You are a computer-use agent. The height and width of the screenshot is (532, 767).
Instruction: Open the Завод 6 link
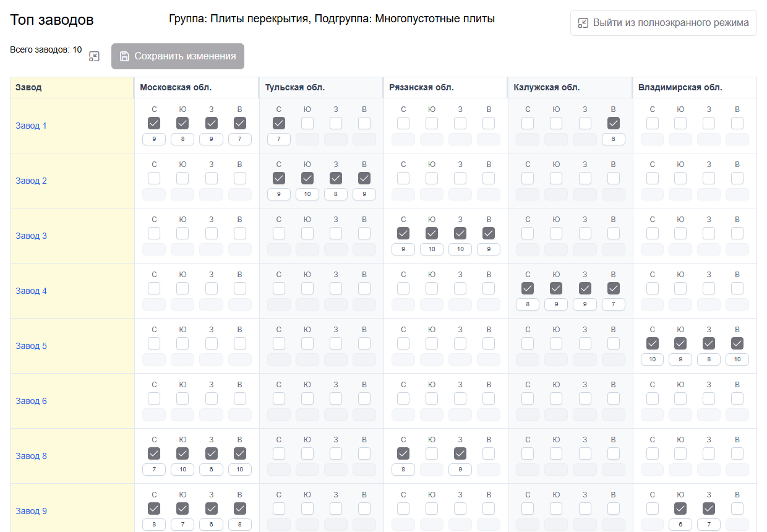click(x=31, y=401)
